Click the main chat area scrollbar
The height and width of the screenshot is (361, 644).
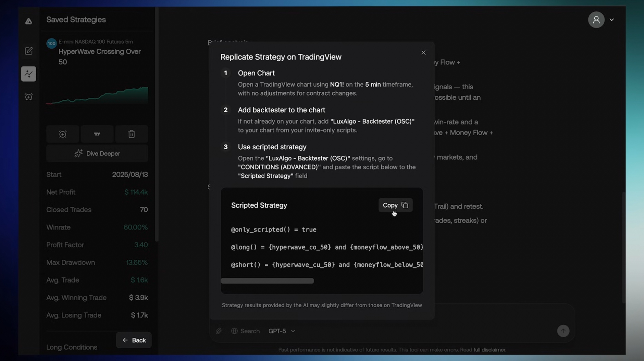click(x=624, y=248)
